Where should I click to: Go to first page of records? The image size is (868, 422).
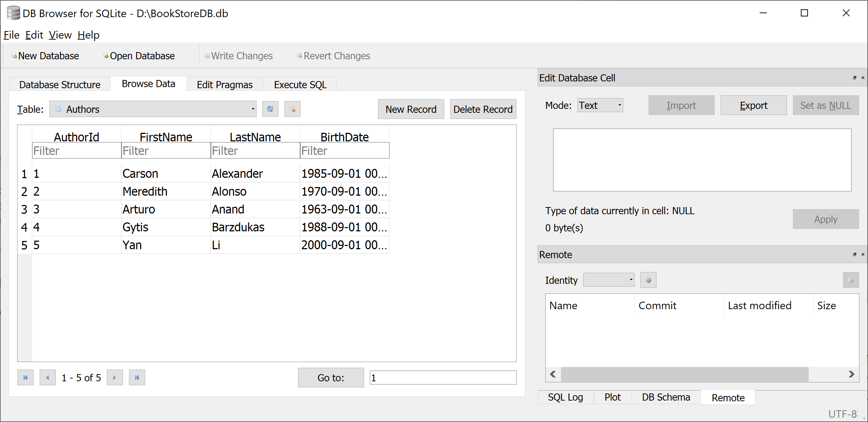tap(25, 377)
